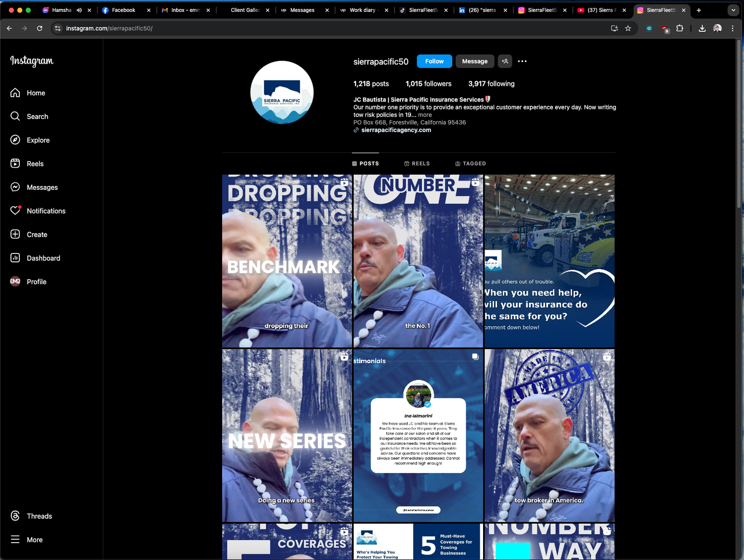This screenshot has height=560, width=744.
Task: Open profile options three-dot menu
Action: pos(522,61)
